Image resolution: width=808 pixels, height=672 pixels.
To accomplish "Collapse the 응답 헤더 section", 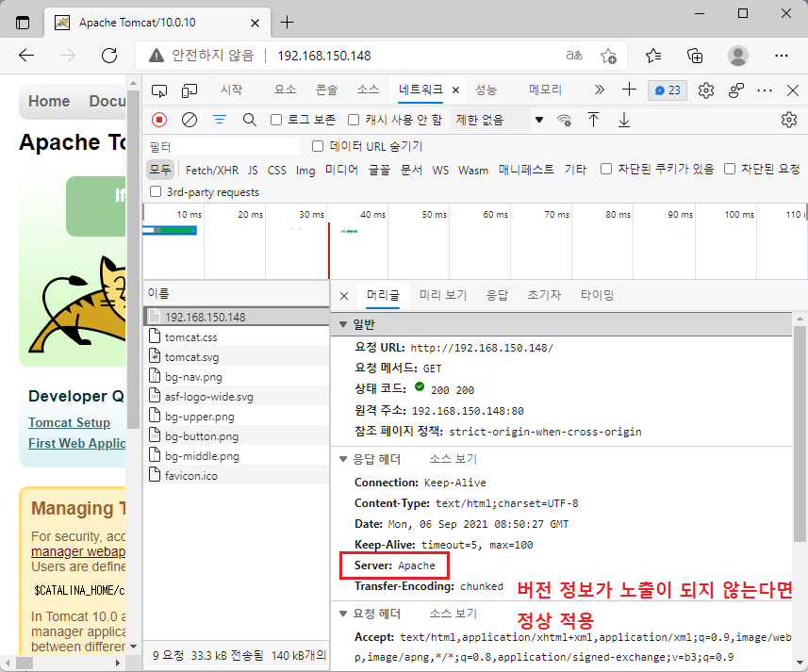I will 342,459.
